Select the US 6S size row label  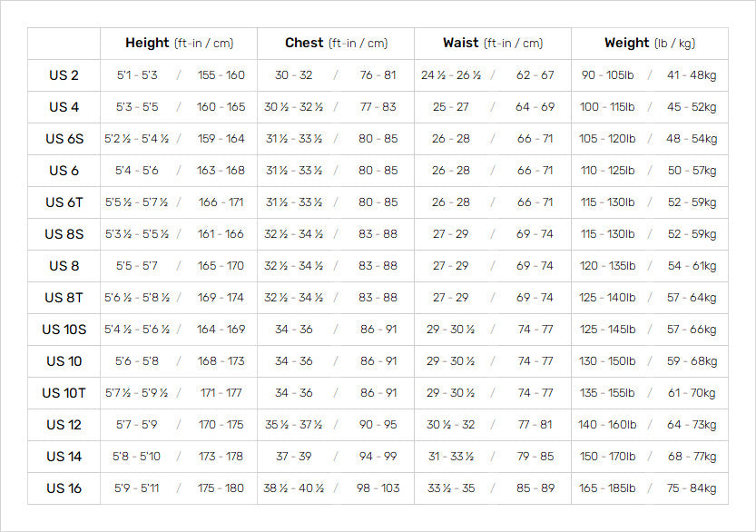coord(64,139)
